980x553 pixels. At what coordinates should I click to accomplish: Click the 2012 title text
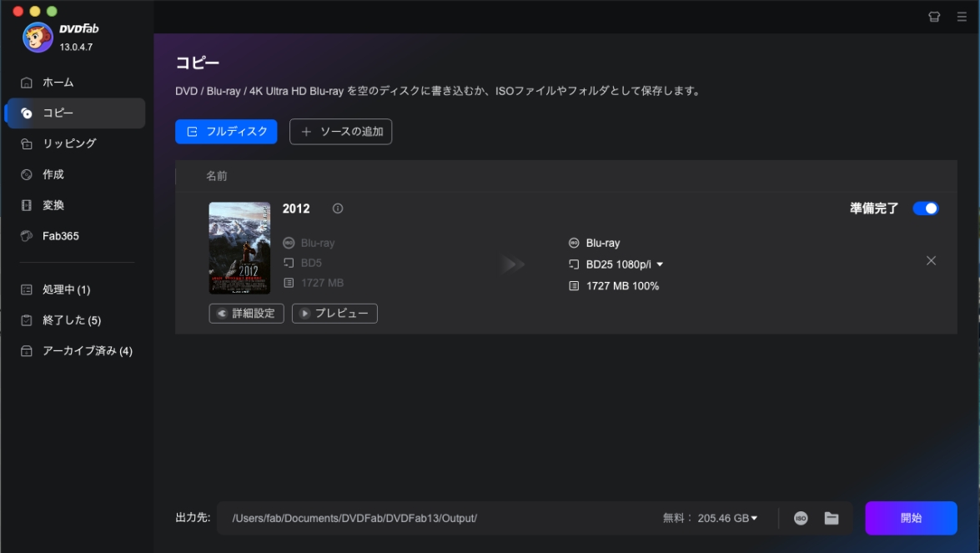click(x=296, y=209)
